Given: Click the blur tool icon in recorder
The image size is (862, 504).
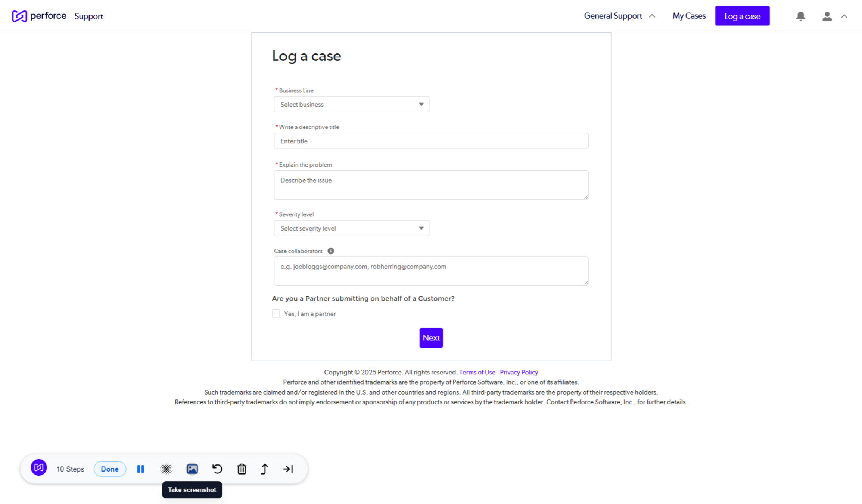Looking at the screenshot, I should (166, 469).
